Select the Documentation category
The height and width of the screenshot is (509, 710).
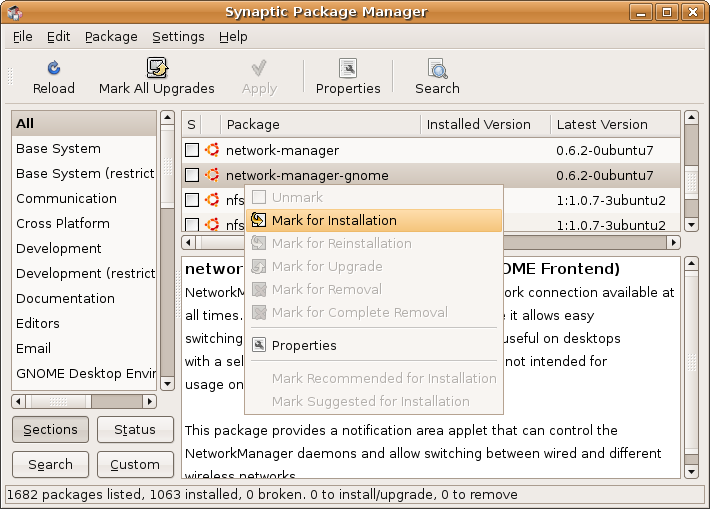coord(84,298)
